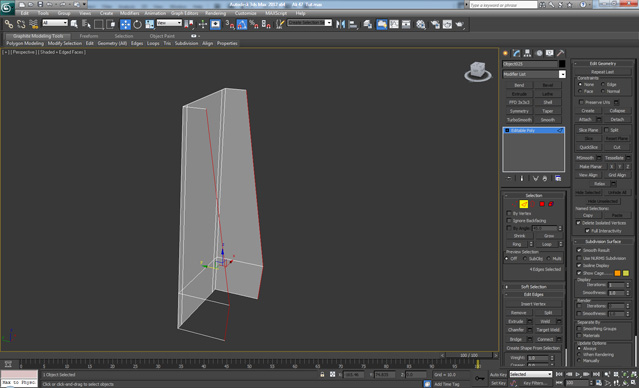Select Polygon sub-object level icon

click(x=542, y=204)
